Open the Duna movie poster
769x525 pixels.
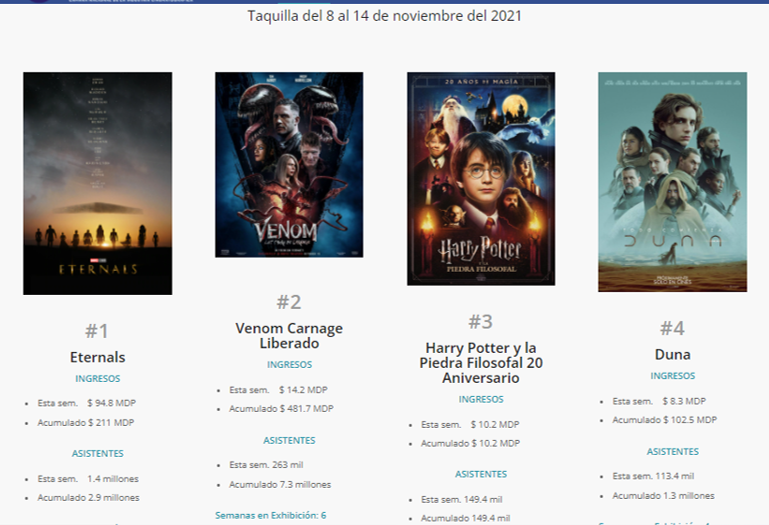(x=672, y=182)
